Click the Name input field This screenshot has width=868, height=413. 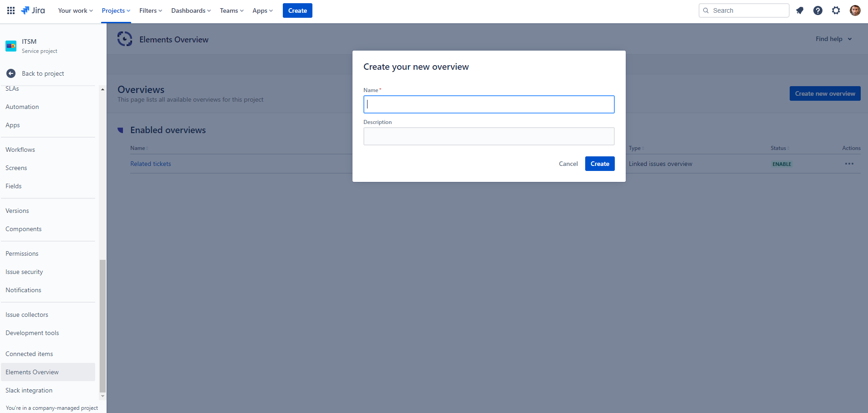pos(489,104)
